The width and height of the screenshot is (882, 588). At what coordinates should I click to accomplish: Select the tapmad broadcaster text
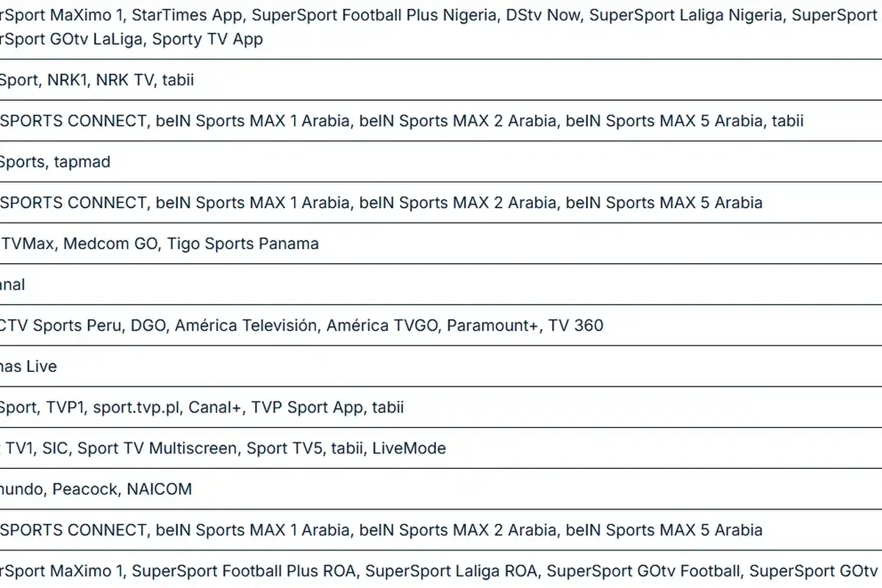point(82,162)
